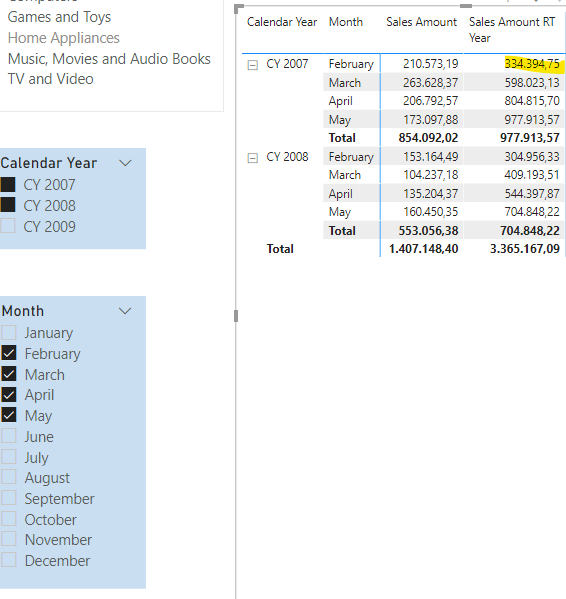
Task: Check January in the Month slicer
Action: point(9,332)
